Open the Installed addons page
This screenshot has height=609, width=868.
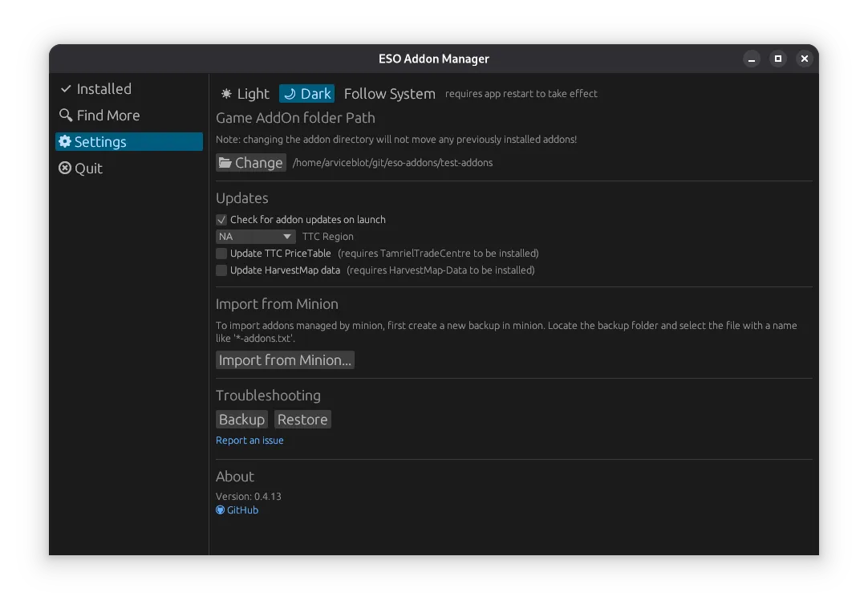pyautogui.click(x=103, y=89)
